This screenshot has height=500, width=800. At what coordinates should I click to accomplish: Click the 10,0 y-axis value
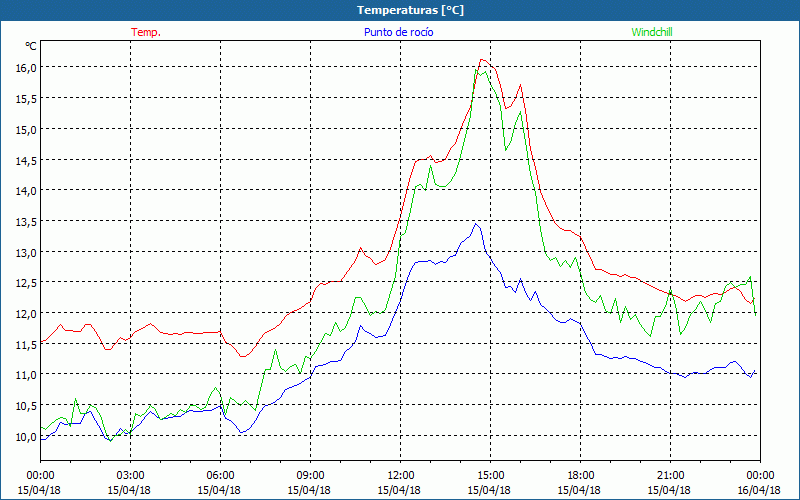pos(26,436)
